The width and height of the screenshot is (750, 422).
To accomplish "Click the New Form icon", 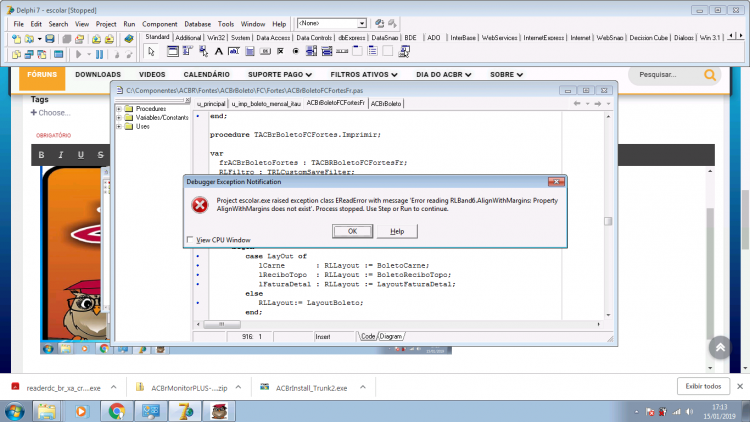I will coord(58,55).
